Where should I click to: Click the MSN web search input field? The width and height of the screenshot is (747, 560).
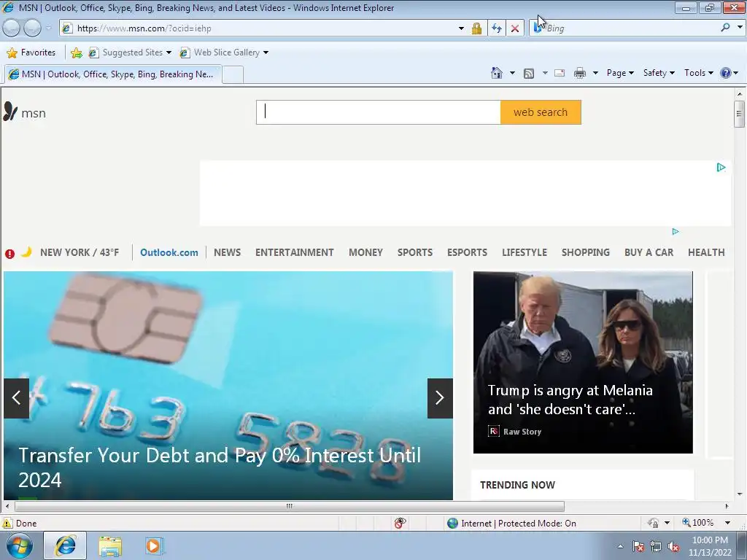click(x=379, y=112)
